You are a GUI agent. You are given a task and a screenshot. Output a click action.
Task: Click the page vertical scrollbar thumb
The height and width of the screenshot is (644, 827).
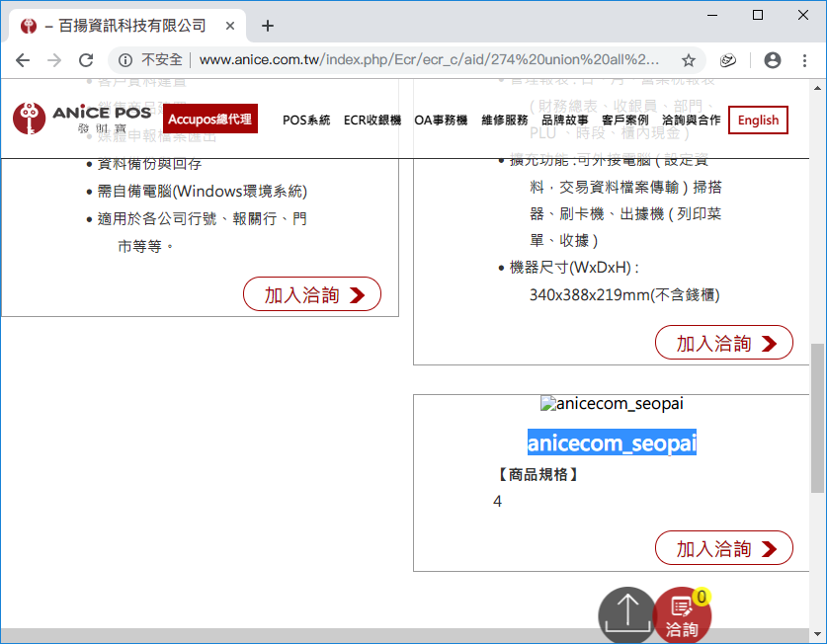point(817,418)
